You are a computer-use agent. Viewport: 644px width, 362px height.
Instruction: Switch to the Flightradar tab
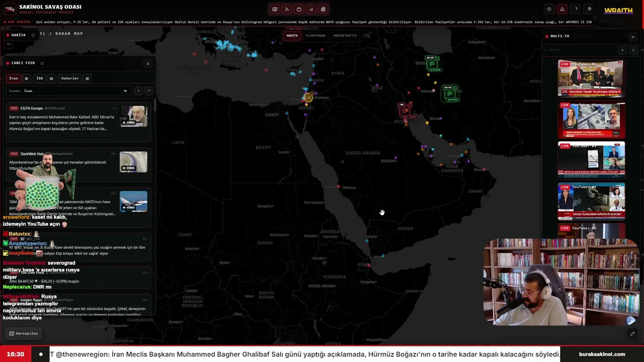pos(315,36)
